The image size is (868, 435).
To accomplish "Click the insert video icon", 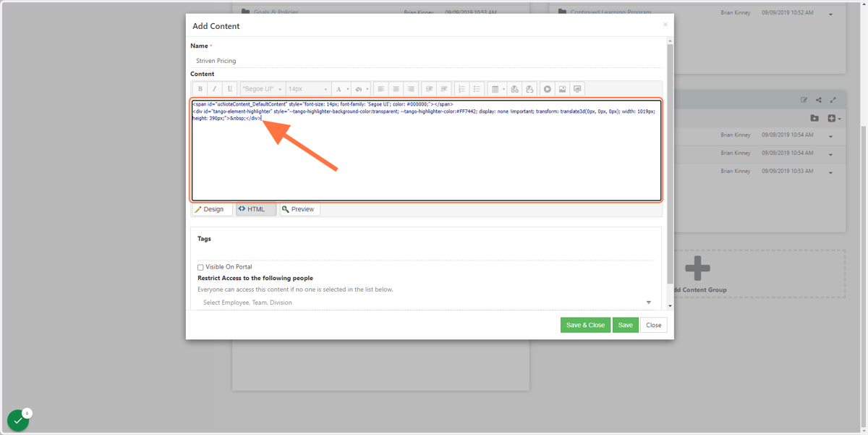I will click(x=548, y=89).
